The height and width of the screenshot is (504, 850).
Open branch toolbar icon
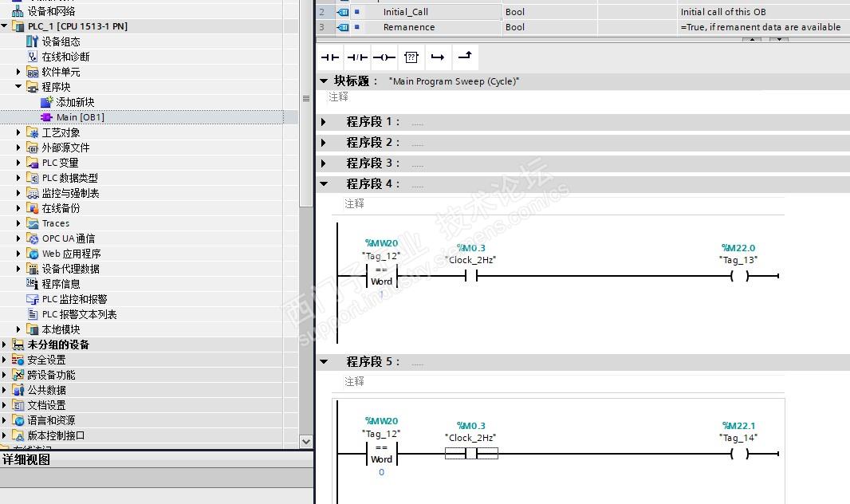coord(438,57)
